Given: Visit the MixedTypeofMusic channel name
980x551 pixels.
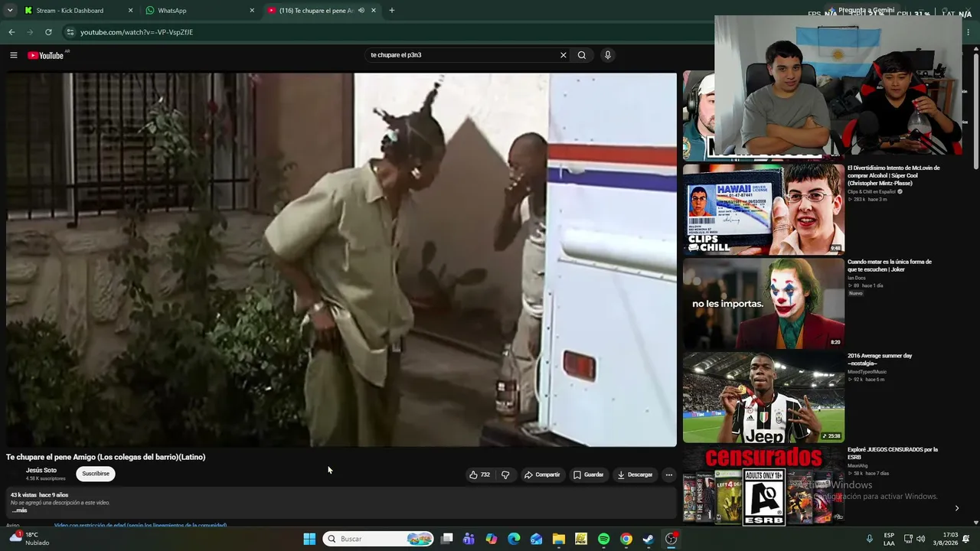Looking at the screenshot, I should (867, 372).
